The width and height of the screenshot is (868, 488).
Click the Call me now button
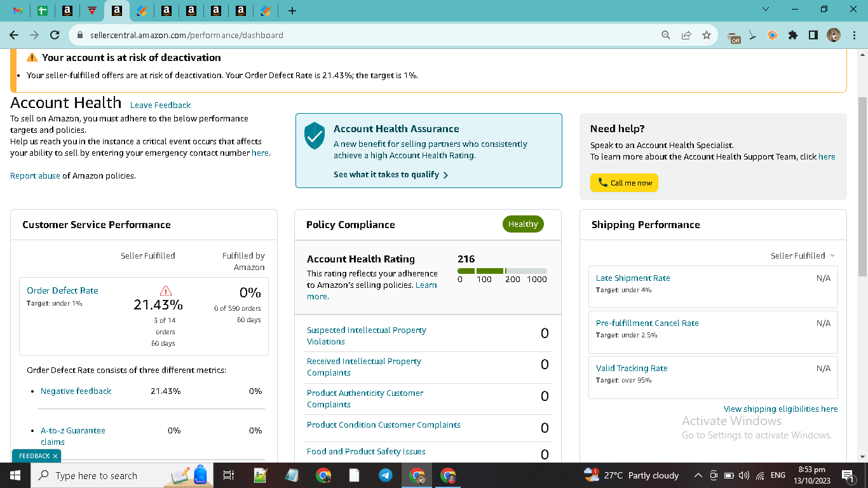pyautogui.click(x=624, y=183)
